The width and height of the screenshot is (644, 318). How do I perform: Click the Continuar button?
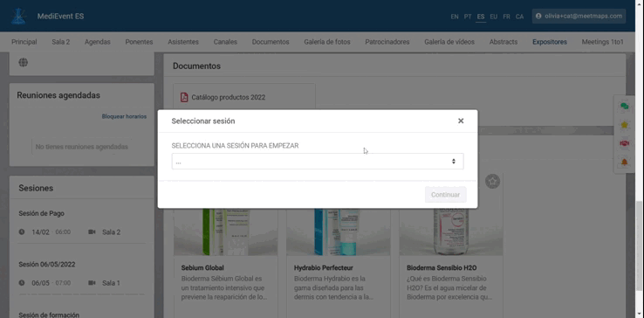tap(446, 195)
